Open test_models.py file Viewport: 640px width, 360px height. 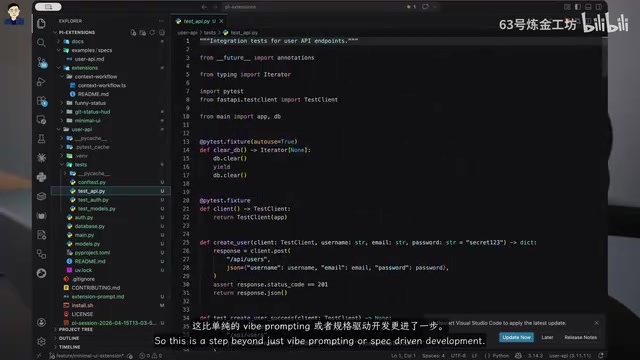pyautogui.click(x=110, y=209)
